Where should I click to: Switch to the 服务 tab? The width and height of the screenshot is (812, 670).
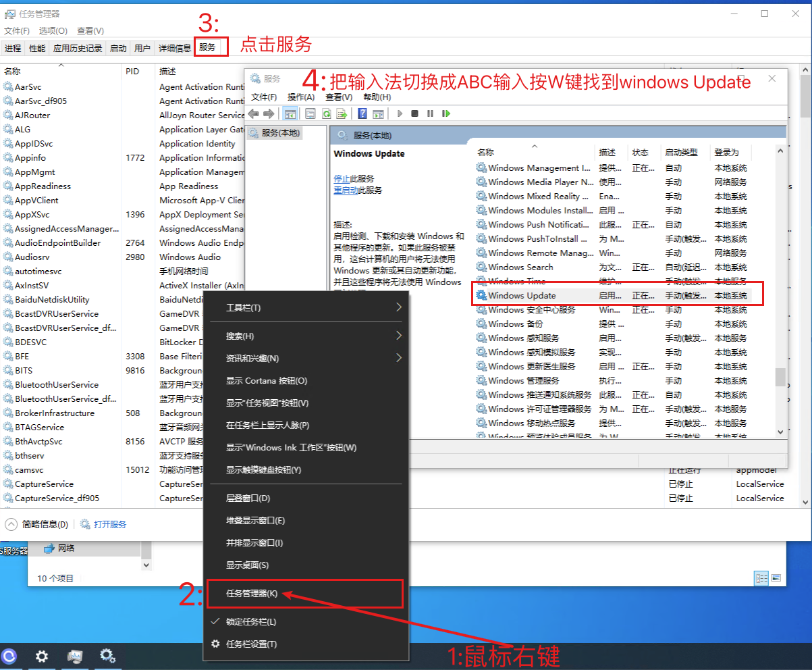pos(208,47)
